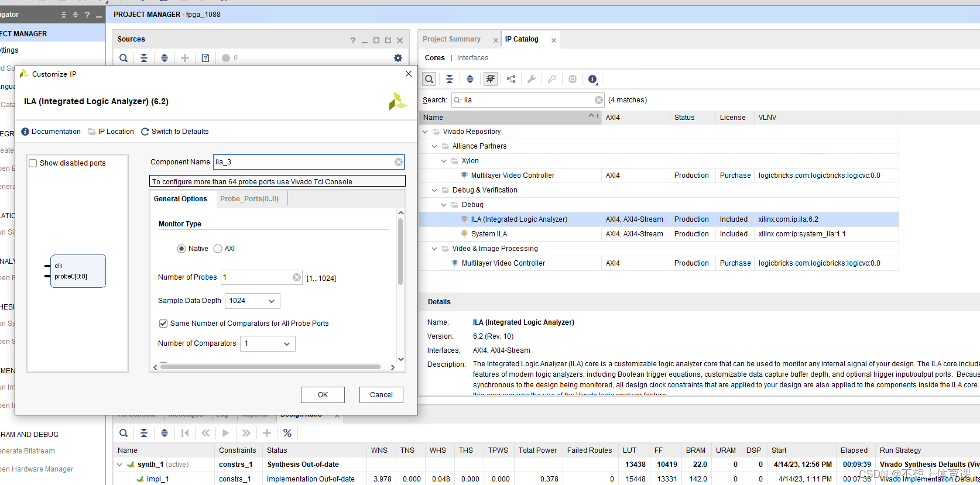980x485 pixels.
Task: Sort IP Catalog by the Name column
Action: [x=510, y=118]
